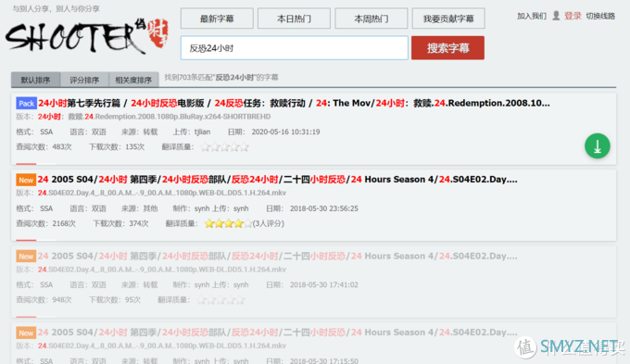Focus the search box containing 反恐24小时
The width and height of the screenshot is (630, 364).
pos(294,48)
